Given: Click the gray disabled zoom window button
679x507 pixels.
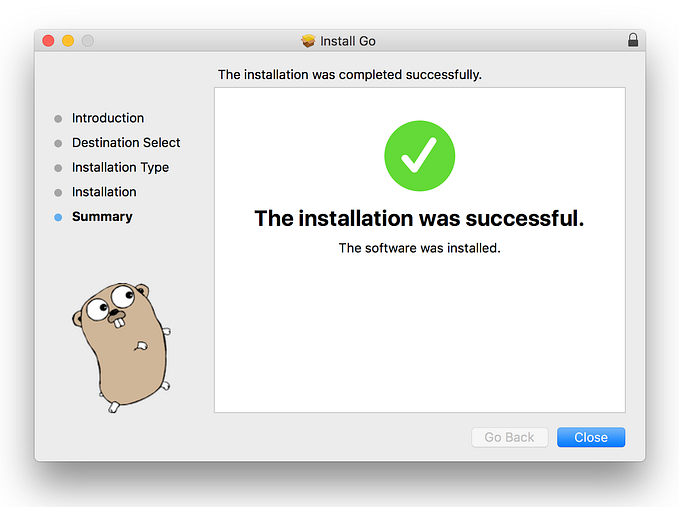Looking at the screenshot, I should (88, 41).
